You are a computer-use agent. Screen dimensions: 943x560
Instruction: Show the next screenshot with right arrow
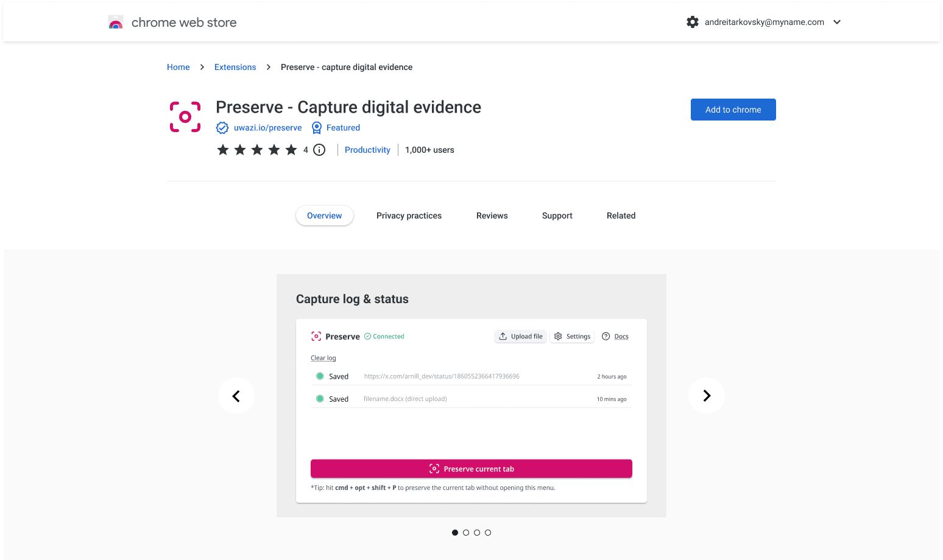click(x=707, y=396)
